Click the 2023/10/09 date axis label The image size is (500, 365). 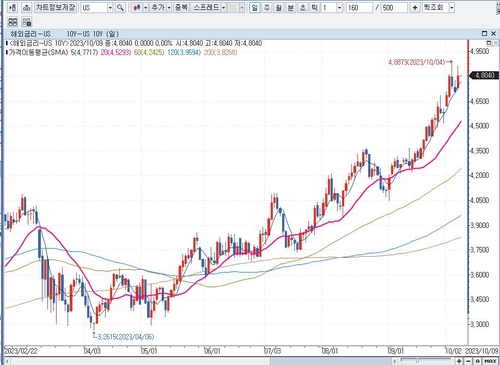(482, 351)
